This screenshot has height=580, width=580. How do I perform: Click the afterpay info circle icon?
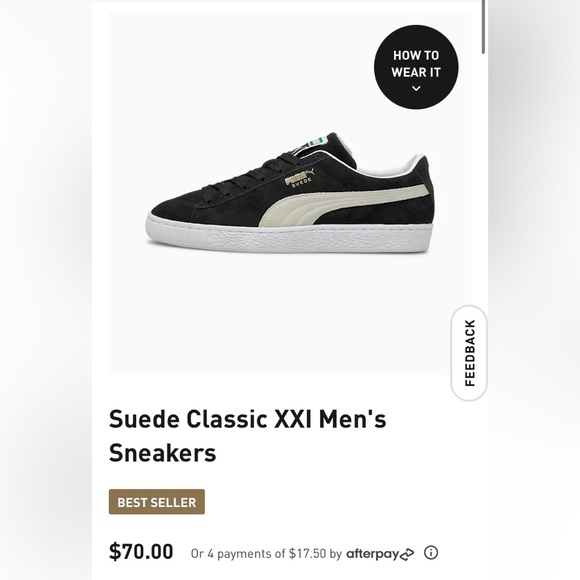(431, 553)
